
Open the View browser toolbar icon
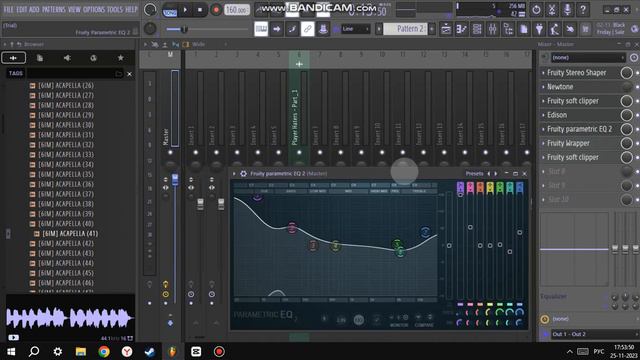pyautogui.click(x=508, y=29)
